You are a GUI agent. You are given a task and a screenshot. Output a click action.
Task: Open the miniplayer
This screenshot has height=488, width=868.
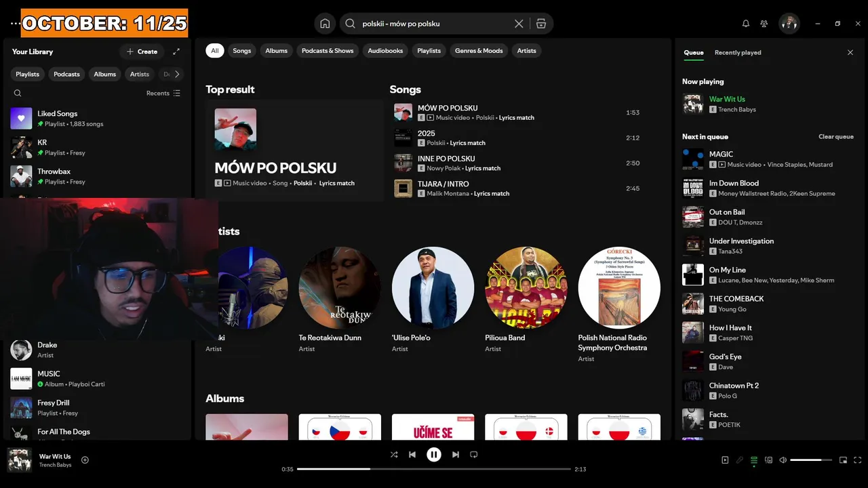point(843,460)
